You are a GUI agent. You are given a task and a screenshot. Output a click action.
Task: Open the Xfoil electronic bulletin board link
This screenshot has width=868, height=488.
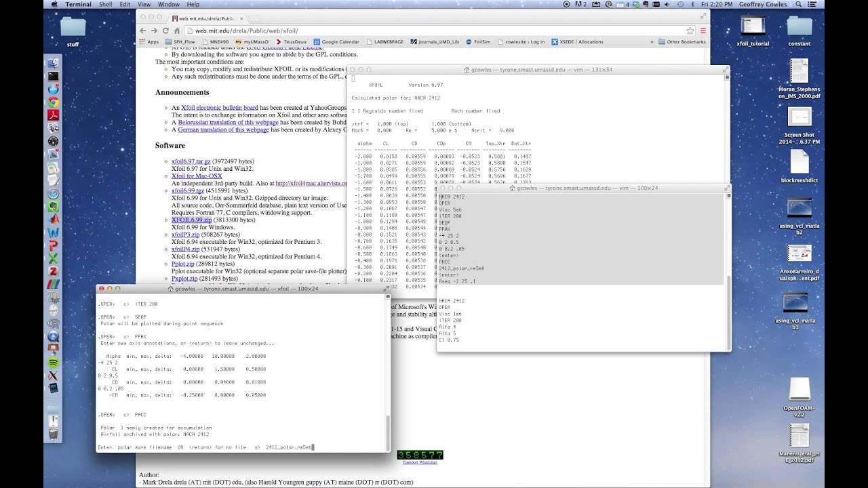219,108
